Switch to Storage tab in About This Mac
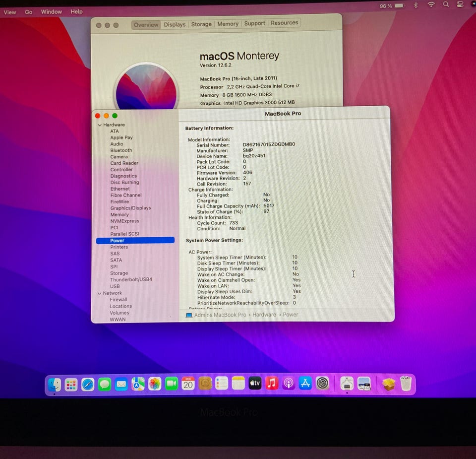This screenshot has height=459, width=476. [201, 24]
